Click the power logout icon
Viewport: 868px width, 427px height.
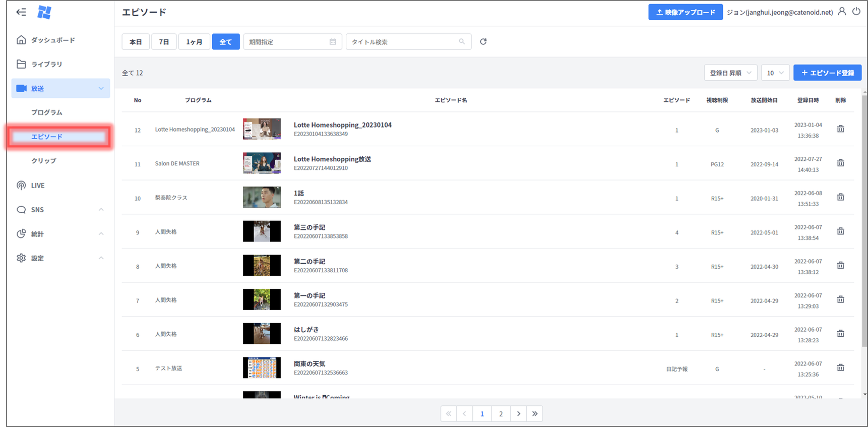click(856, 12)
